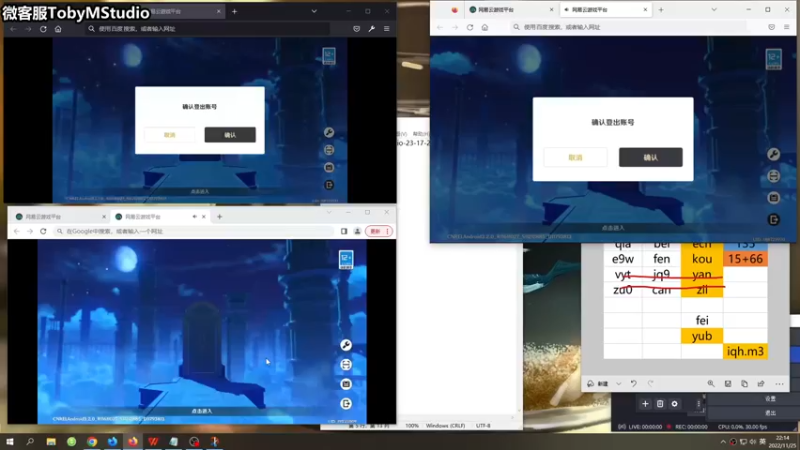This screenshot has width=800, height=450.
Task: Open the hamburger menu in dark Firefox window
Action: pyautogui.click(x=387, y=29)
